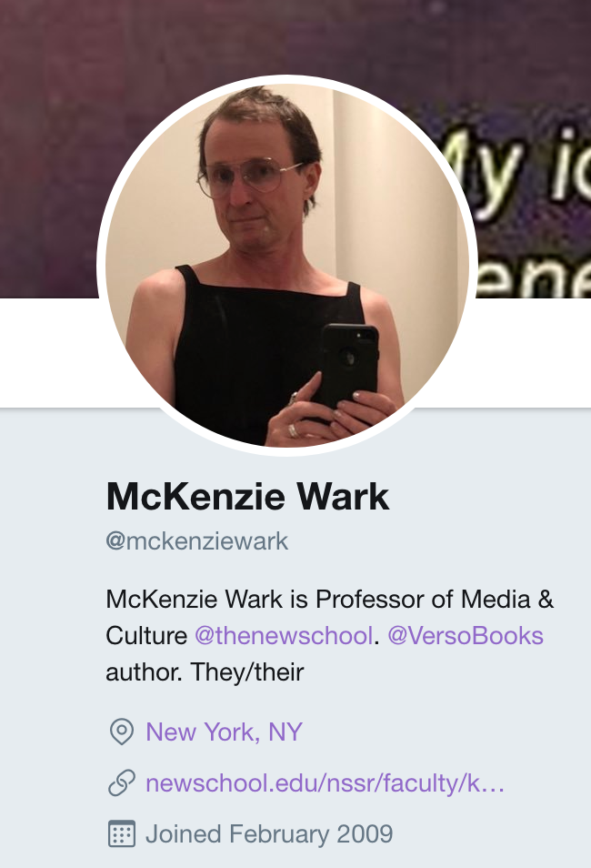
Task: Open the @thenewschool mention link
Action: click(x=284, y=635)
